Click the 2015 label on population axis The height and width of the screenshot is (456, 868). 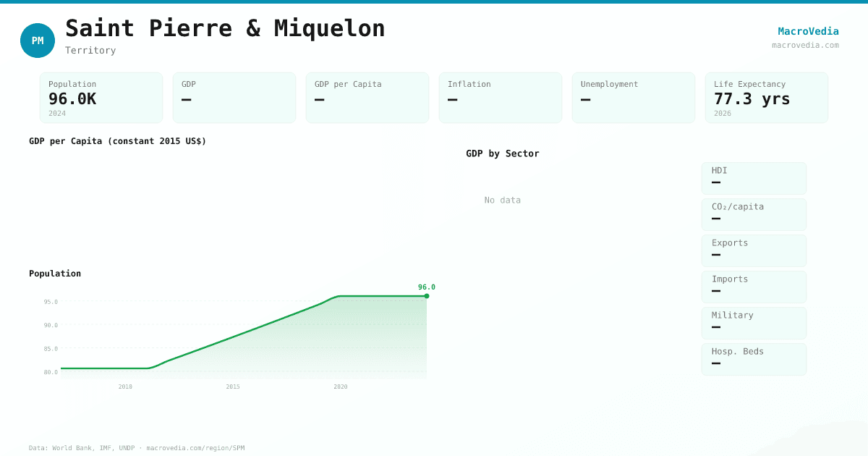(x=233, y=387)
